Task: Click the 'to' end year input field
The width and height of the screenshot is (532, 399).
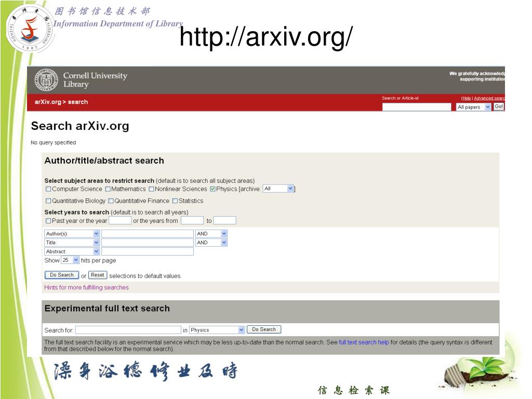Action: pos(224,220)
